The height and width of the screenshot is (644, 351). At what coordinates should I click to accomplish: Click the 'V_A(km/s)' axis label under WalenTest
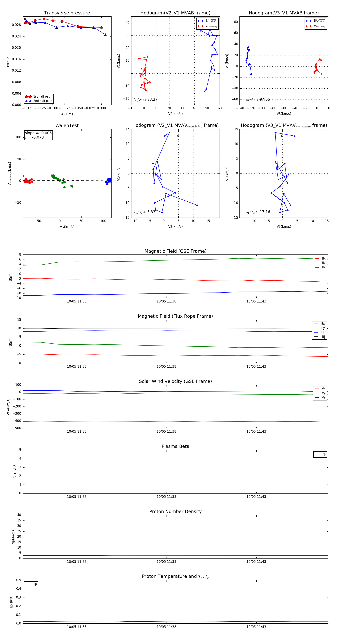(x=67, y=227)
